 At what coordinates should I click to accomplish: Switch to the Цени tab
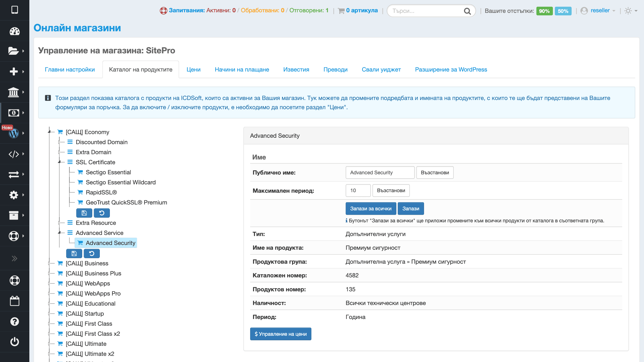193,70
